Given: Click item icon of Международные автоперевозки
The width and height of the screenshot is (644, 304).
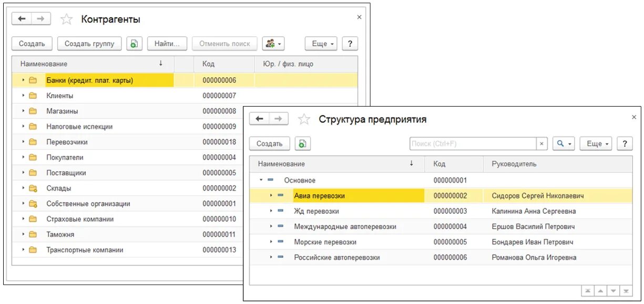Looking at the screenshot, I should click(x=280, y=226).
